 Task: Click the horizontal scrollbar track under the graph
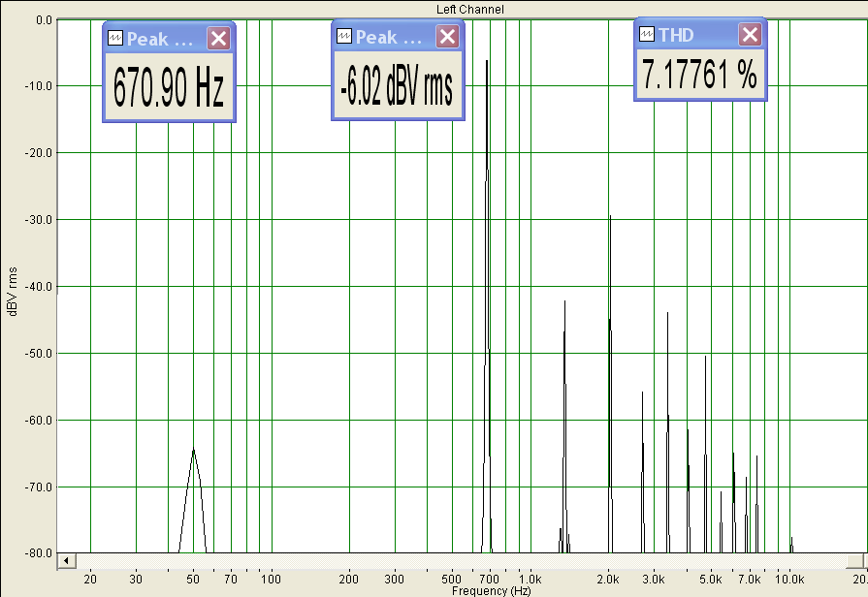pyautogui.click(x=461, y=561)
